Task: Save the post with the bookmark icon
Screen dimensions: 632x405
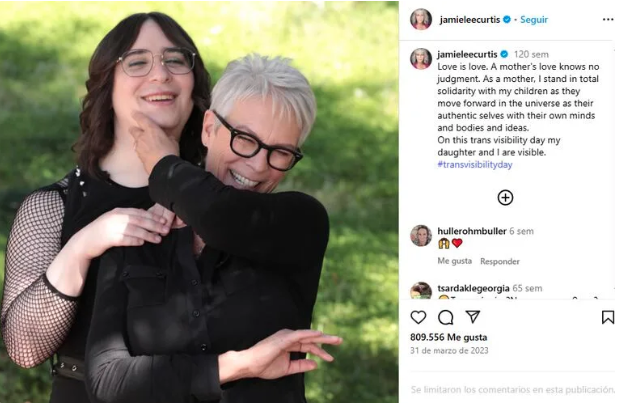Action: point(608,317)
